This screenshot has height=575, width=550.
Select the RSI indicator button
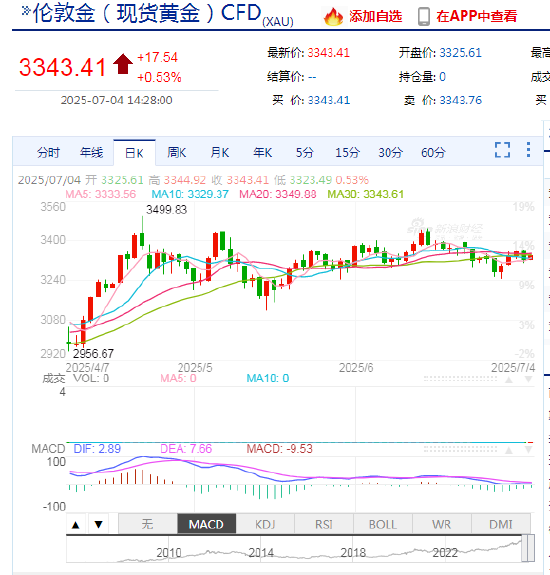click(x=324, y=524)
